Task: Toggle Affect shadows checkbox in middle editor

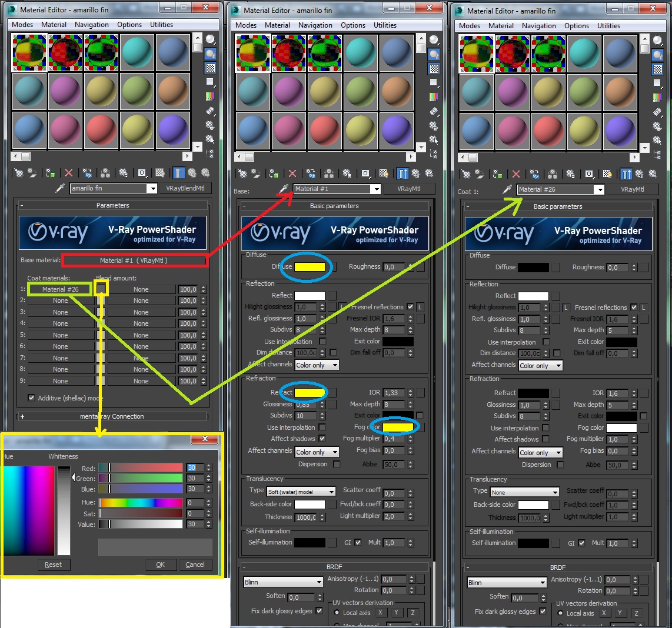Action: pos(322,438)
